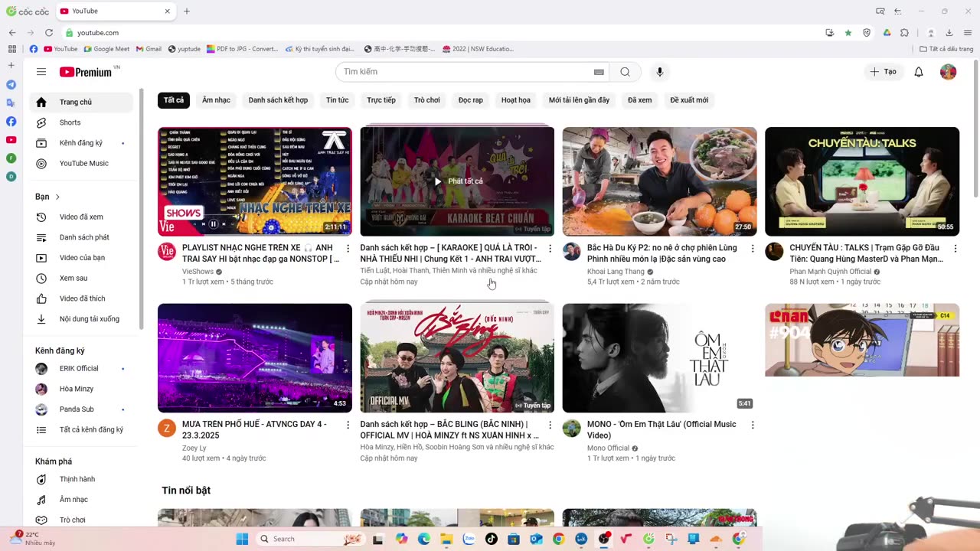Image resolution: width=980 pixels, height=551 pixels.
Task: Open the Hòa Minzy channel
Action: point(83,389)
